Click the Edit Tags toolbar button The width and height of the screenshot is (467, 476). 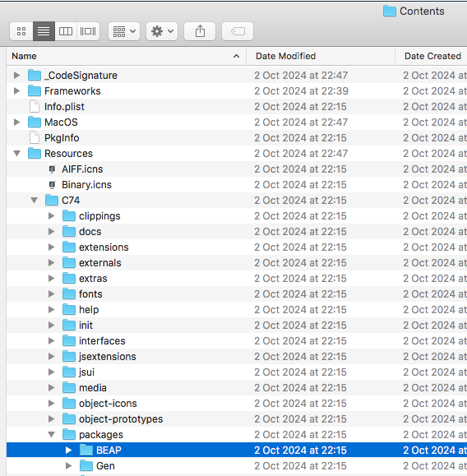click(238, 31)
